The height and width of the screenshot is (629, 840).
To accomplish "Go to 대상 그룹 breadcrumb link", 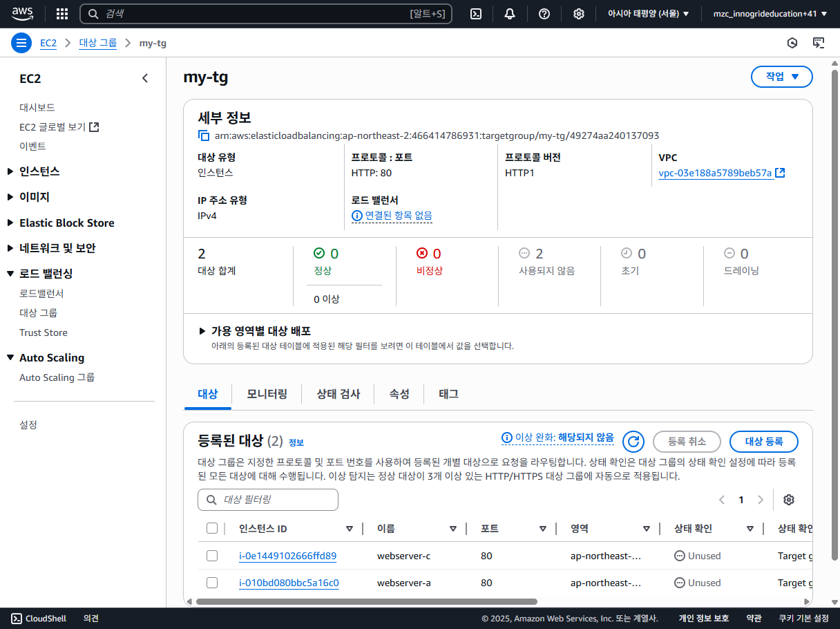I will pyautogui.click(x=98, y=43).
